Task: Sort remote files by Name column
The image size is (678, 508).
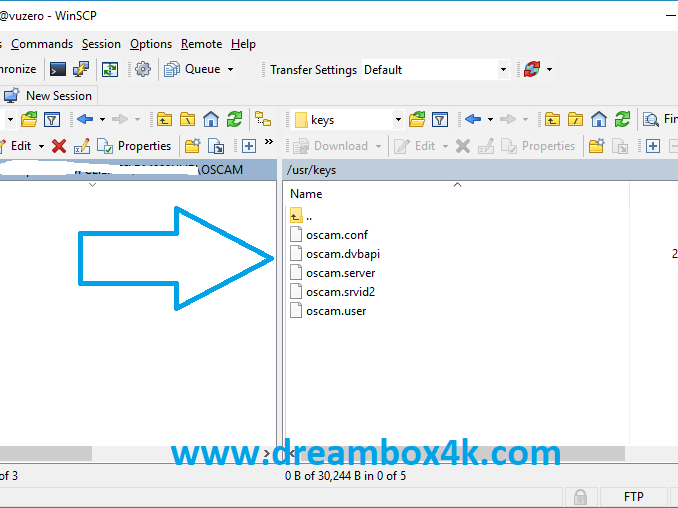Action: (x=306, y=194)
